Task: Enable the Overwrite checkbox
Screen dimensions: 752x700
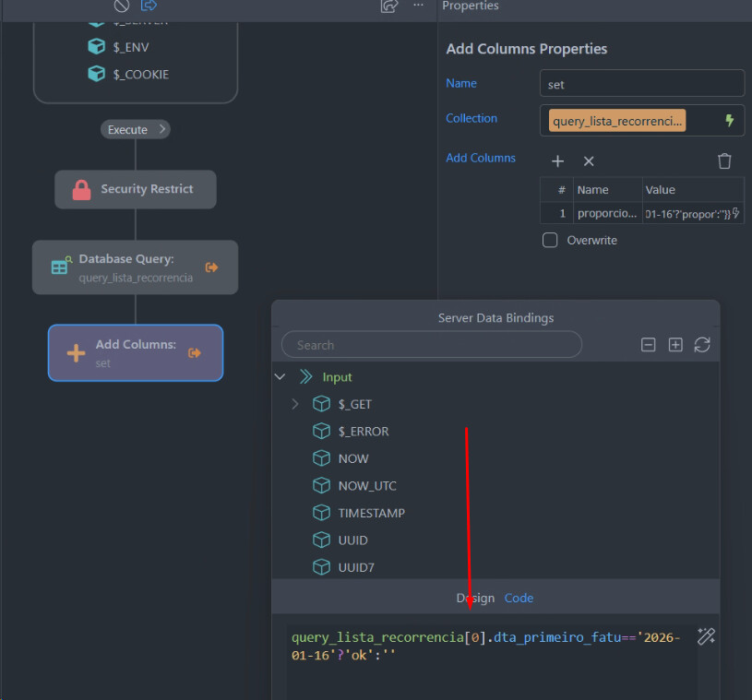Action: 550,241
